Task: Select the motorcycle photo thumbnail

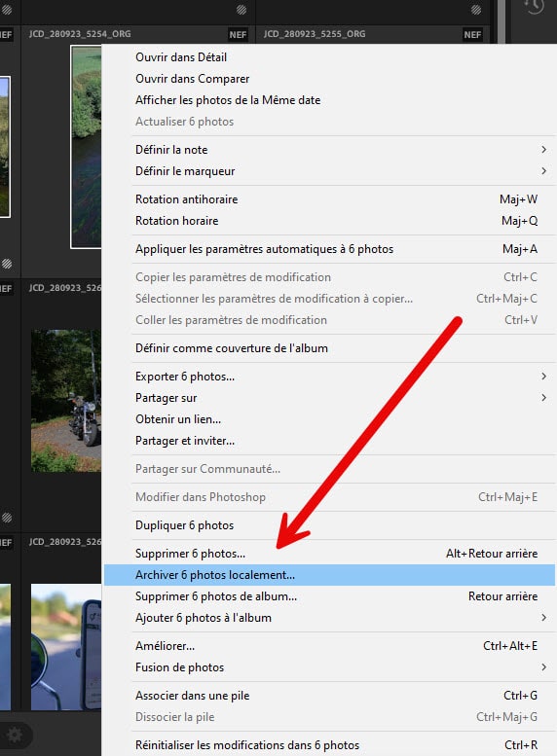Action: click(66, 401)
